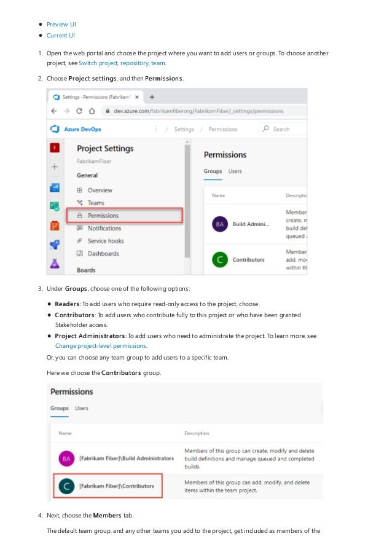Open the Pipelines rocket icon in sidebar
Viewport: 392px width, 555px height.
click(x=55, y=244)
